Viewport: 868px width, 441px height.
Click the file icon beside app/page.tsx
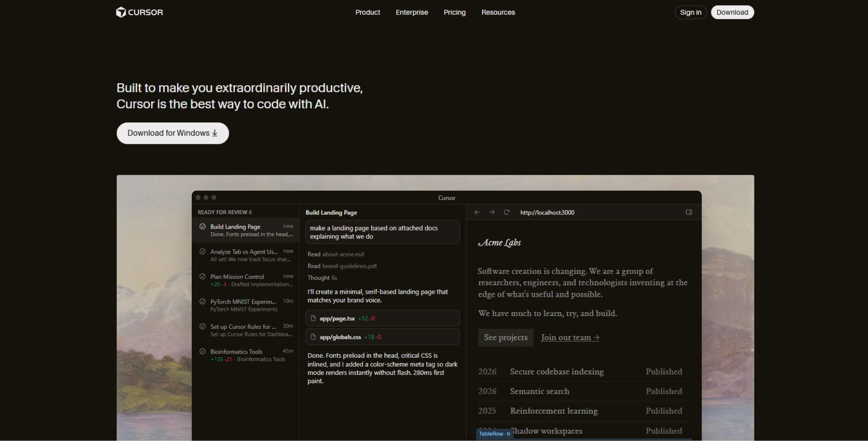(313, 318)
